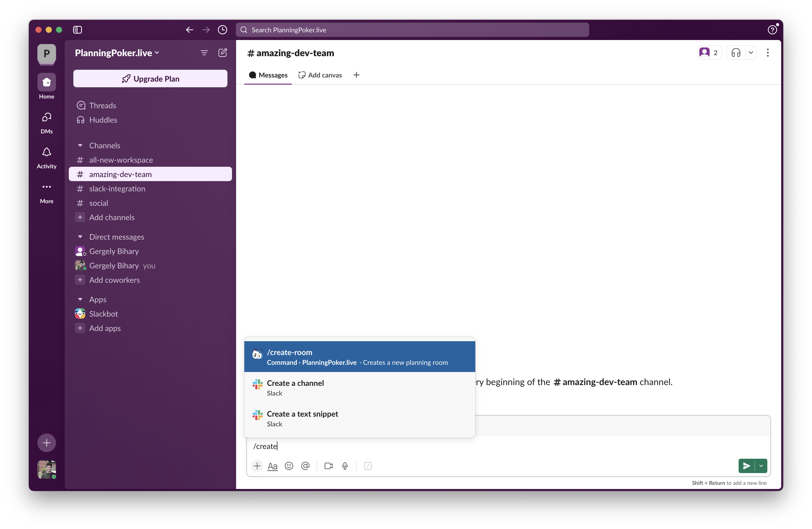Open Huddles in sidebar
The height and width of the screenshot is (529, 812).
pos(150,120)
